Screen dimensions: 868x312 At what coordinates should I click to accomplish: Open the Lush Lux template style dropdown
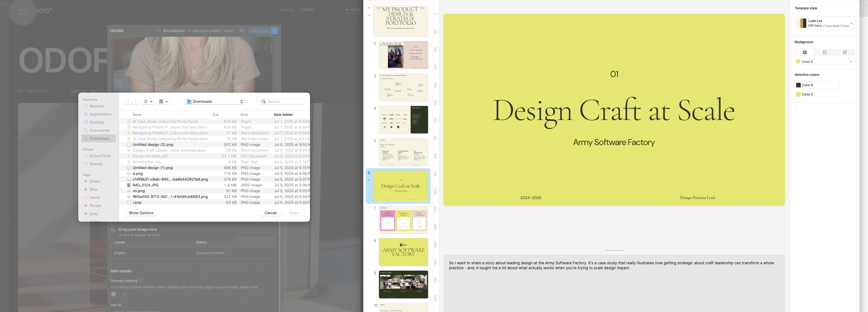click(x=825, y=23)
